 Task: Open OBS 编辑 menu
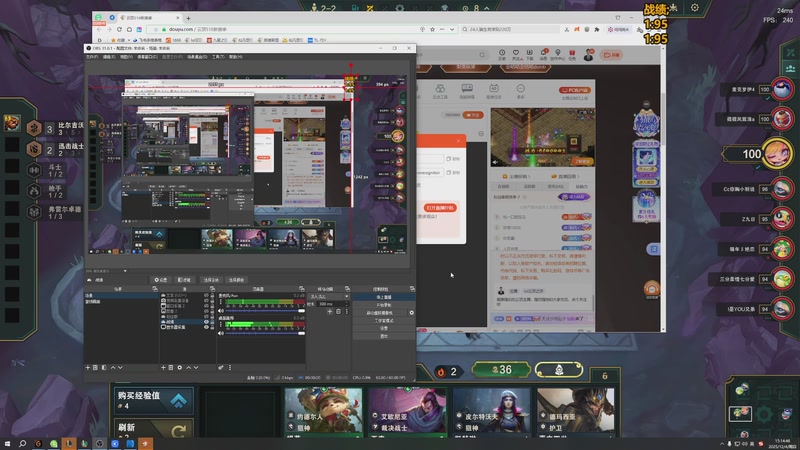point(109,57)
